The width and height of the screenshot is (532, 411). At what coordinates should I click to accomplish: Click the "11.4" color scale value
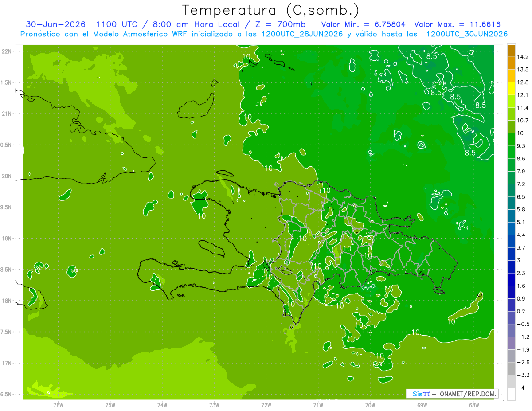(523, 108)
